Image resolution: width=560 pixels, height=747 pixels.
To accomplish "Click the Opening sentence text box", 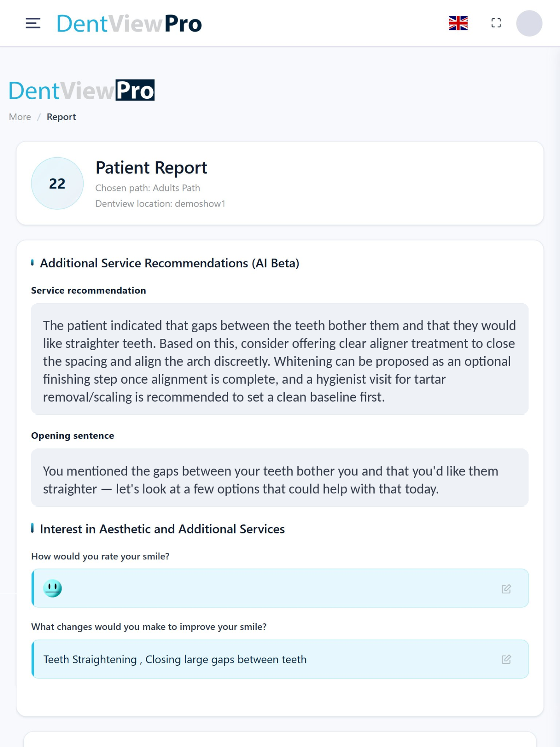I will point(280,478).
